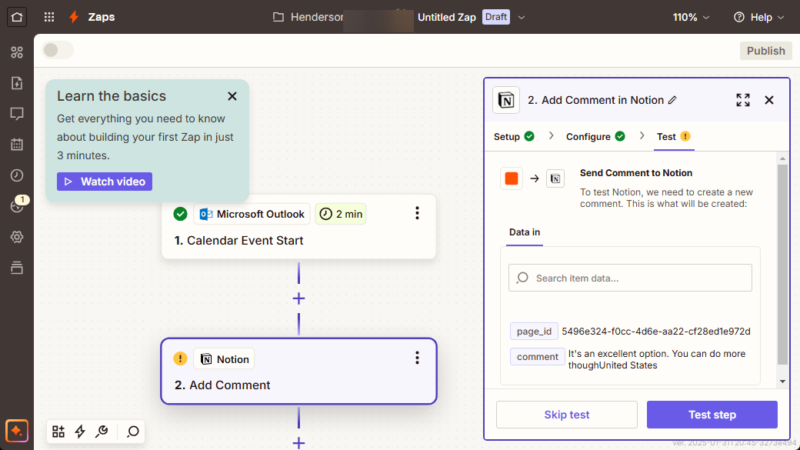
Task: Add a step below the Notion step
Action: pos(299,442)
